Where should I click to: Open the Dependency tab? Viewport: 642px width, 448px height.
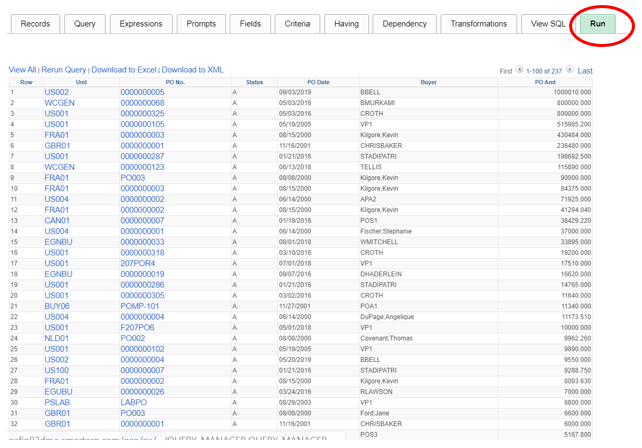tap(404, 24)
